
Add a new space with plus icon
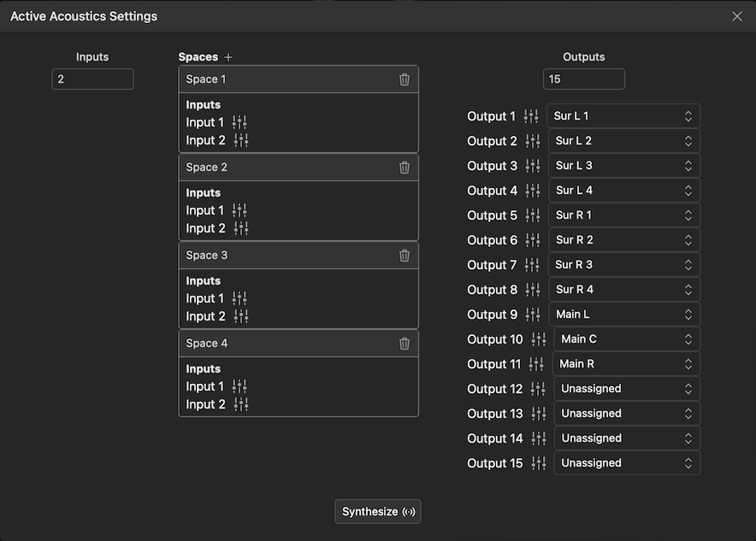click(228, 57)
